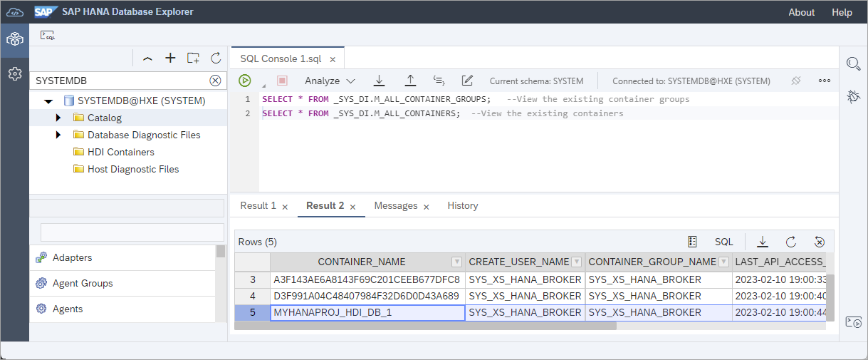Open the three-dot more options menu
Viewport: 868px width, 360px height.
tap(825, 81)
